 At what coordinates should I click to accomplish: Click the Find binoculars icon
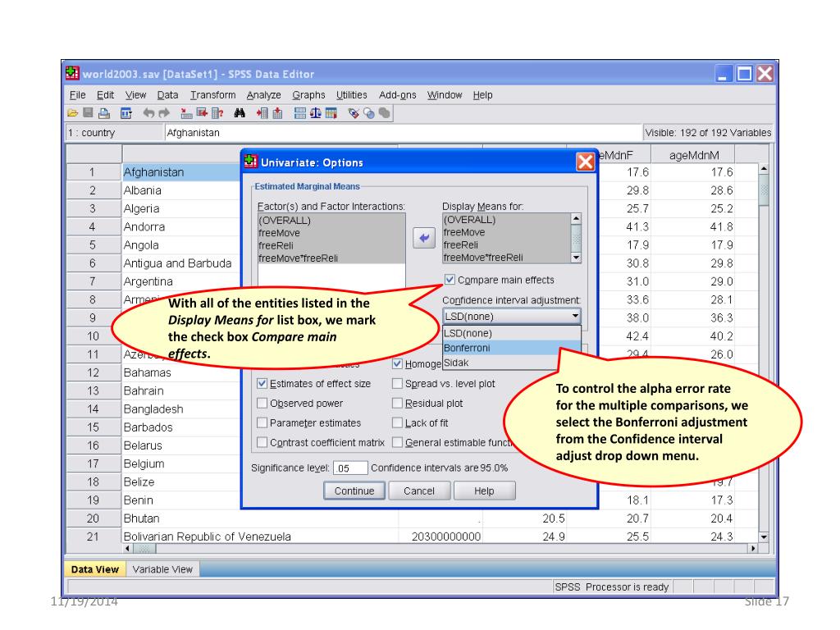pos(240,113)
